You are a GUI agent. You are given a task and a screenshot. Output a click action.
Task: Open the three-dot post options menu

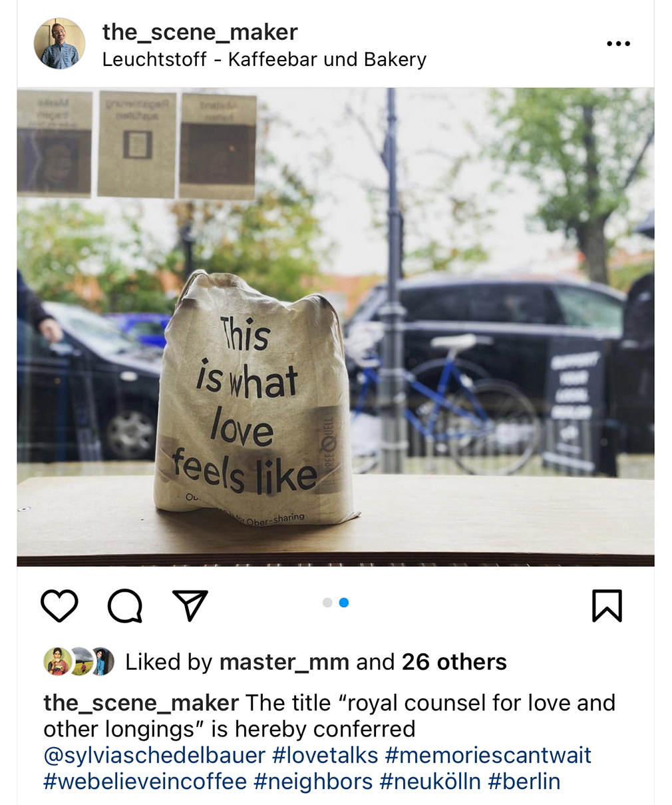click(618, 44)
